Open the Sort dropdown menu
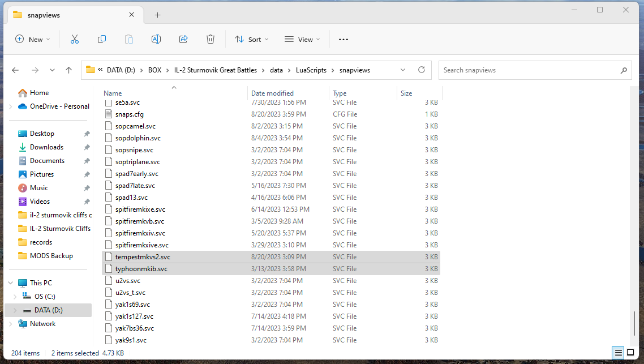644x364 pixels. [x=251, y=40]
